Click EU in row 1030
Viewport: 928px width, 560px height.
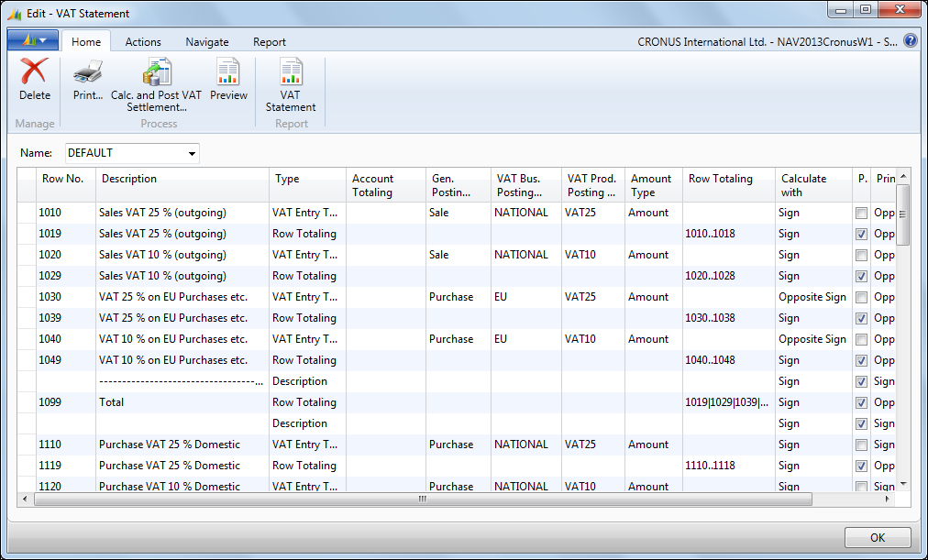tap(500, 297)
